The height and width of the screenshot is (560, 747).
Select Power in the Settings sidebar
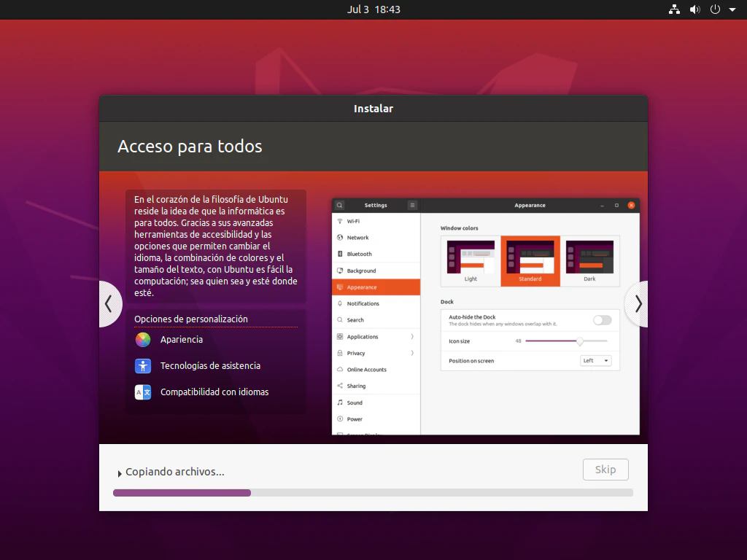(376, 419)
